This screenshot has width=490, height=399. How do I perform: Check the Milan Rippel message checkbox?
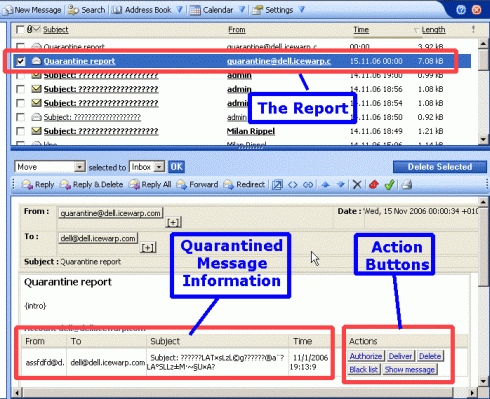[x=20, y=131]
